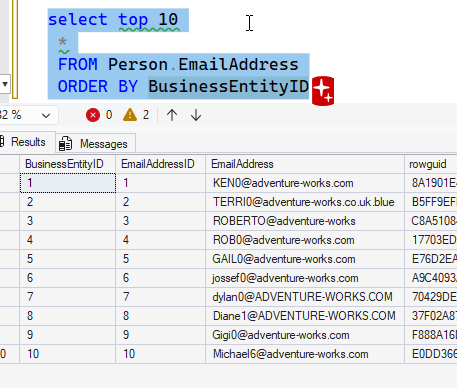Click the TERRI0@adventure-works.co.uk.blue cell
Image resolution: width=457 pixels, height=388 pixels.
tap(305, 202)
